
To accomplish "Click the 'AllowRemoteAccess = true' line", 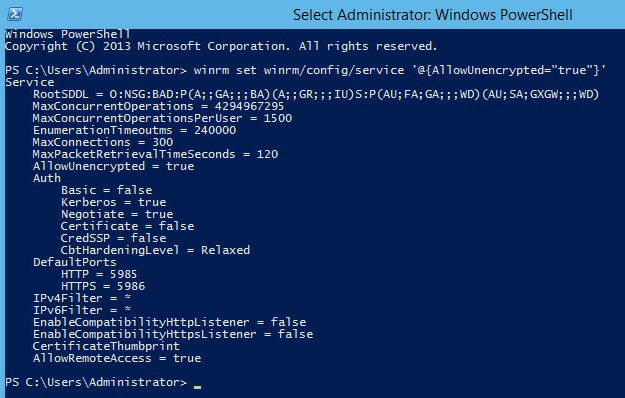I will click(117, 358).
